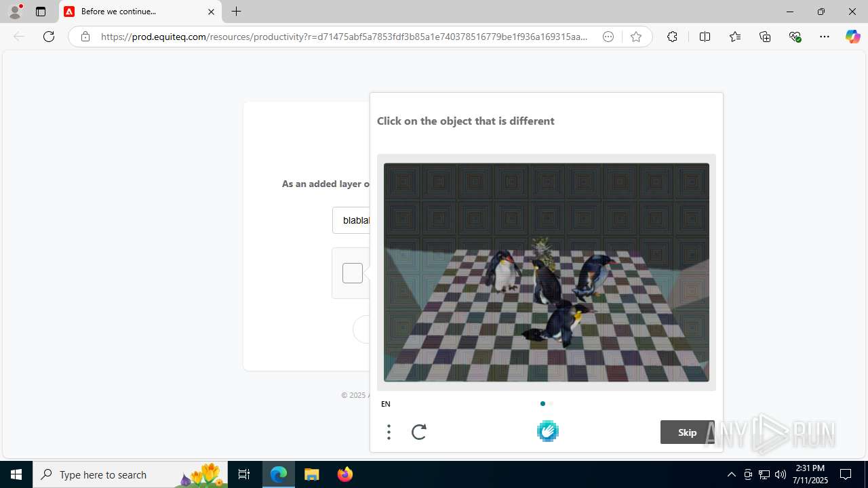The width and height of the screenshot is (868, 488).
Task: Open the clock showing 2:31 PM
Action: pos(810,474)
